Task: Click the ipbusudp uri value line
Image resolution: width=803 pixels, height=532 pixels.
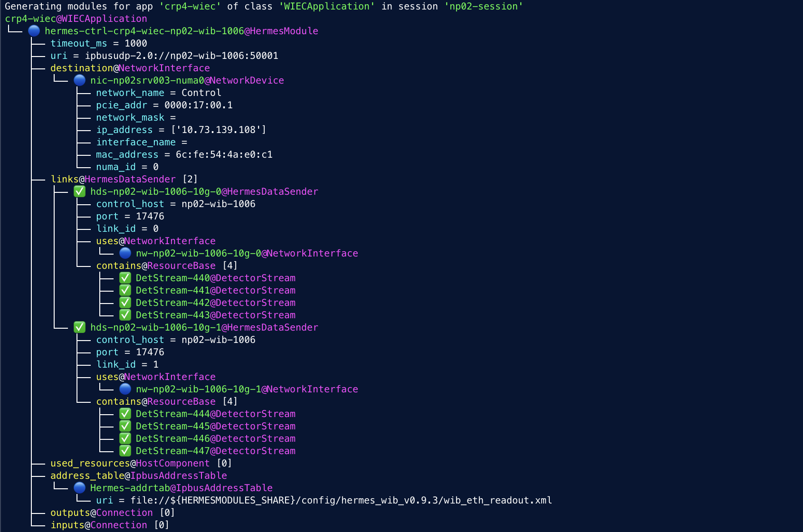Action: click(164, 56)
